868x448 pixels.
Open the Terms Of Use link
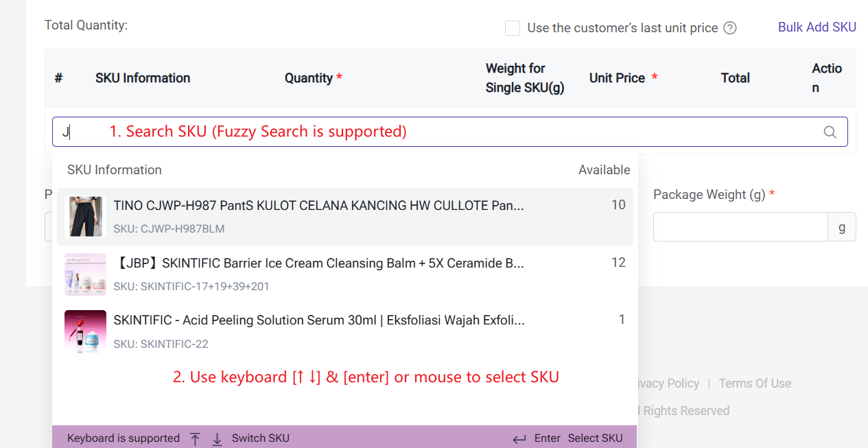[x=755, y=384]
